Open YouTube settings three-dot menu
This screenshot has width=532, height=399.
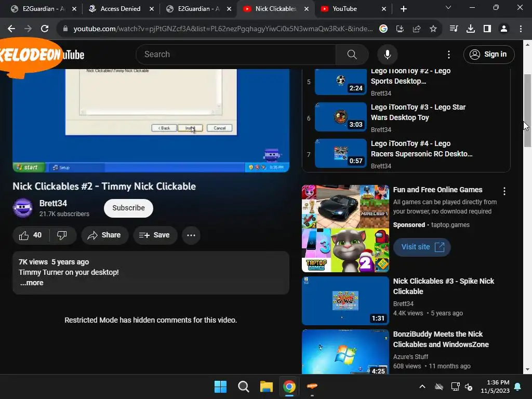click(x=448, y=54)
